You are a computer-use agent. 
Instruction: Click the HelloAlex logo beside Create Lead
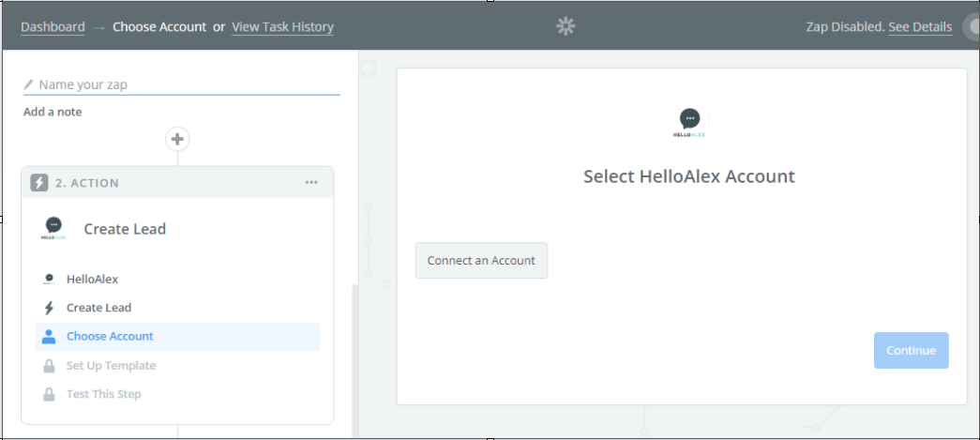[53, 229]
